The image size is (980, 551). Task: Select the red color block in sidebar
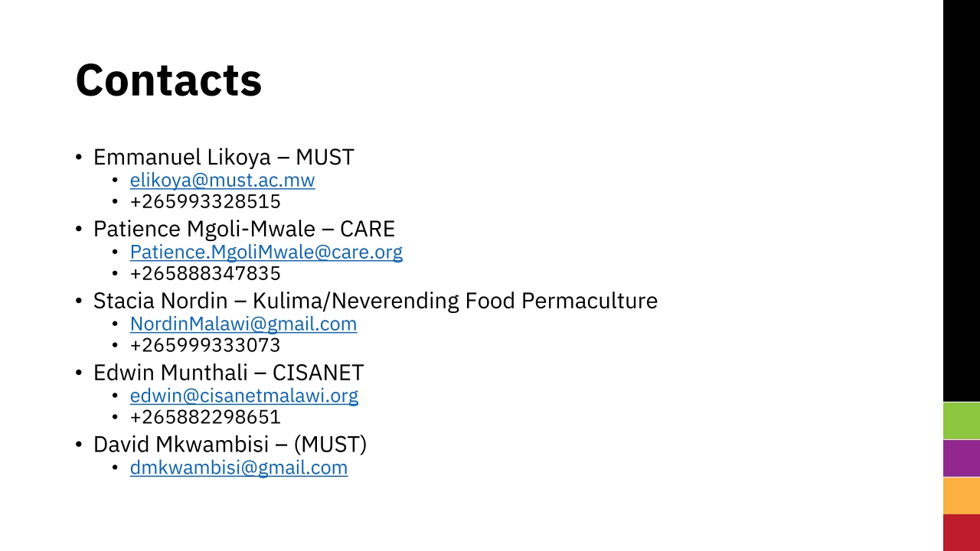click(962, 533)
